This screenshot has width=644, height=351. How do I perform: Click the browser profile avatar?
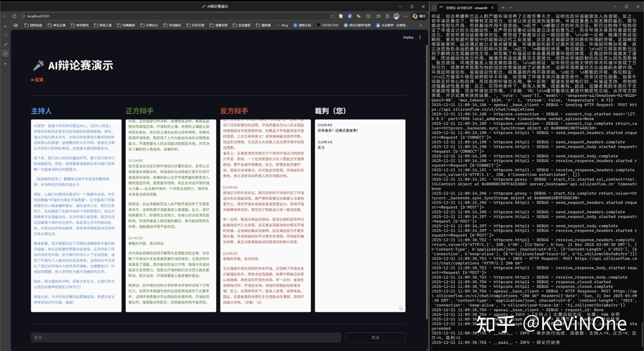coord(396,16)
